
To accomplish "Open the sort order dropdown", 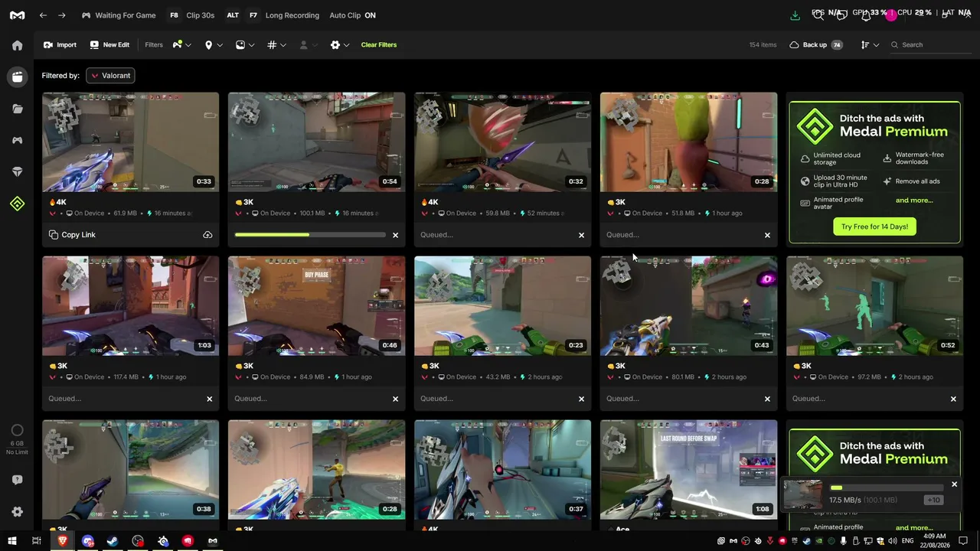I will [870, 45].
